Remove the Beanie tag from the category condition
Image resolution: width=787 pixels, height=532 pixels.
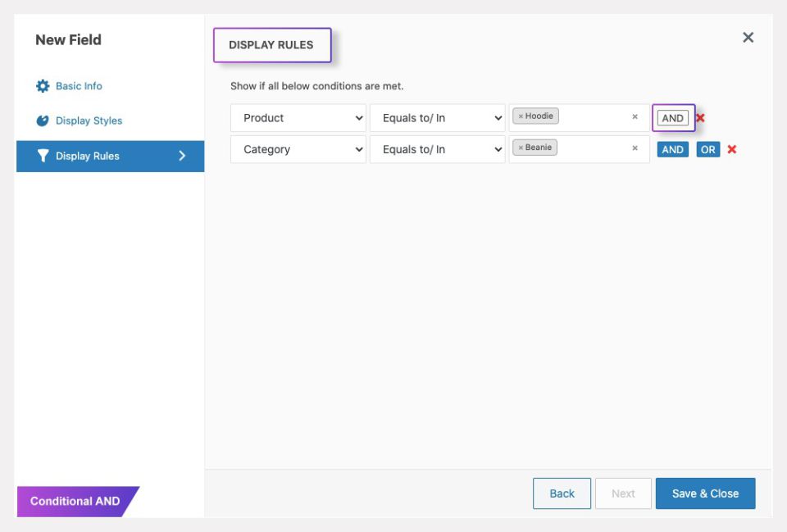pyautogui.click(x=521, y=148)
